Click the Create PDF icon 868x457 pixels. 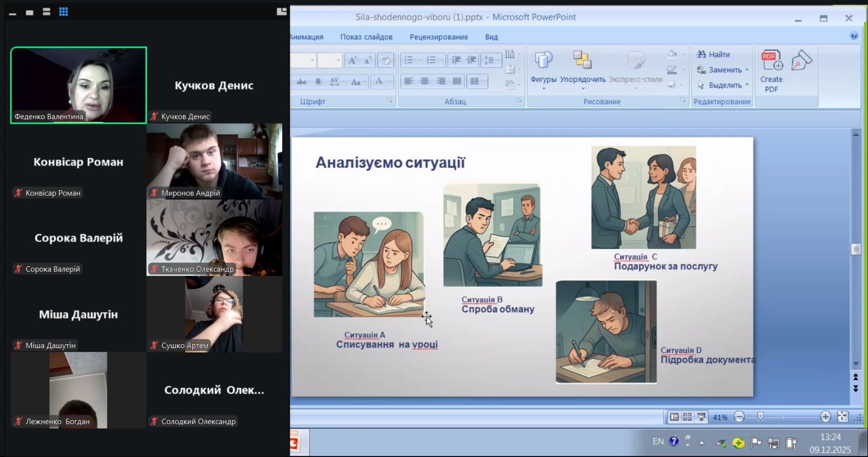[x=771, y=61]
